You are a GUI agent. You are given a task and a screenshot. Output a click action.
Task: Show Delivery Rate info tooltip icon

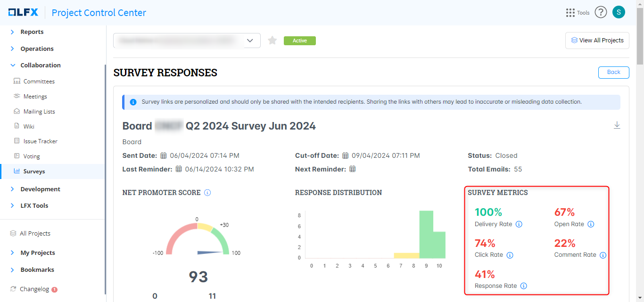point(519,224)
